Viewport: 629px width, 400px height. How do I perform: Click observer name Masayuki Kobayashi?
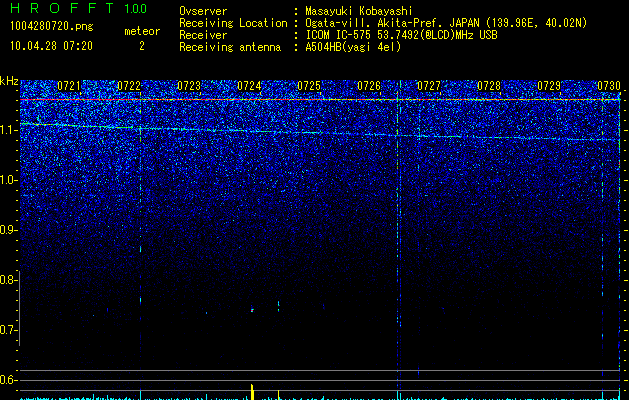point(359,11)
